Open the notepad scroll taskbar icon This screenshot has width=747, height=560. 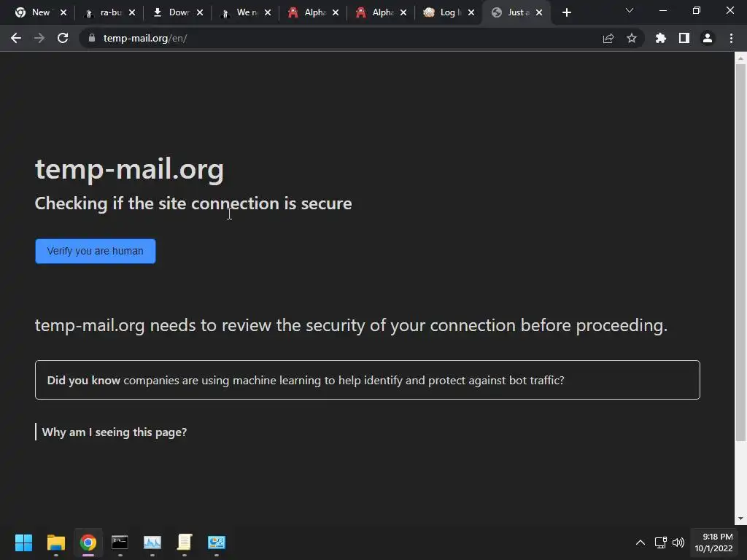pos(185,542)
